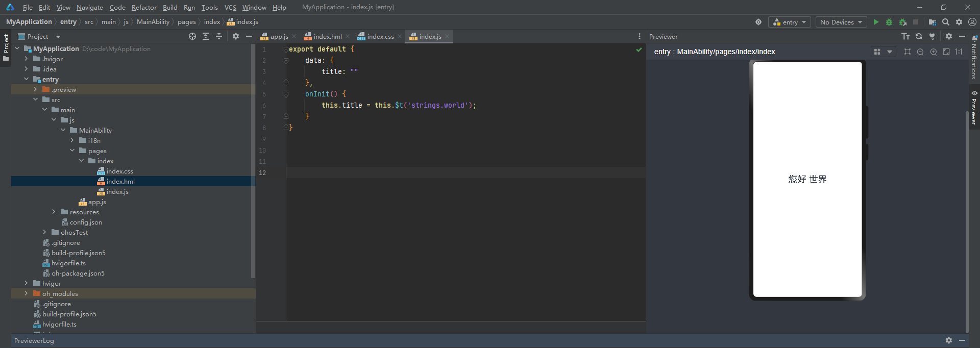Run the app with the green play icon
This screenshot has width=980, height=348.
coord(876,22)
